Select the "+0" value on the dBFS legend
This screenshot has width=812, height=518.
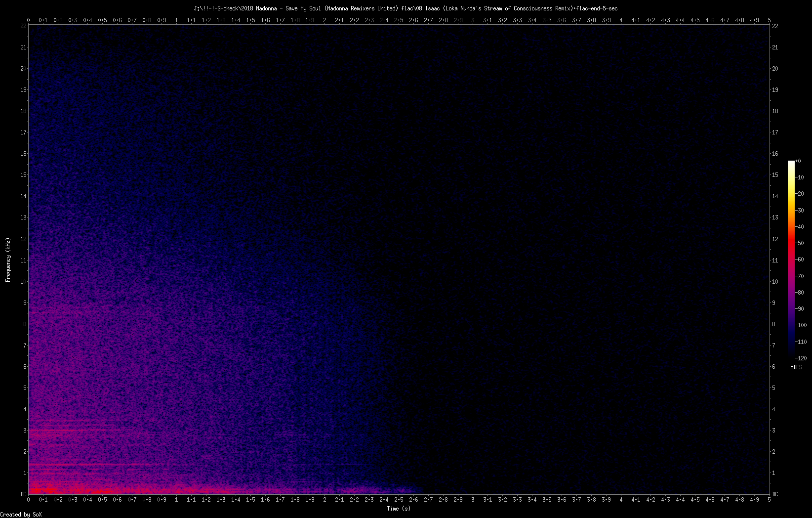coord(798,161)
